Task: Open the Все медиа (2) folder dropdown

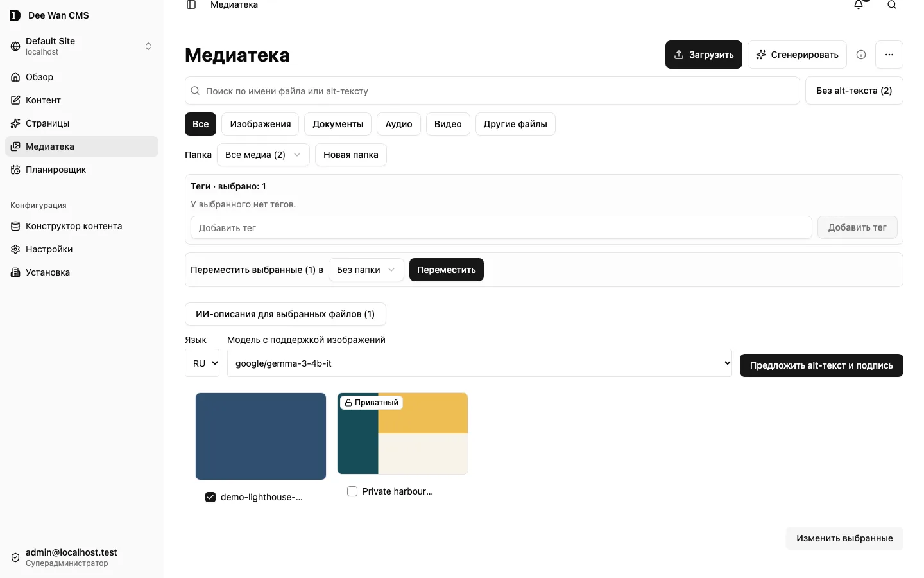Action: point(263,155)
